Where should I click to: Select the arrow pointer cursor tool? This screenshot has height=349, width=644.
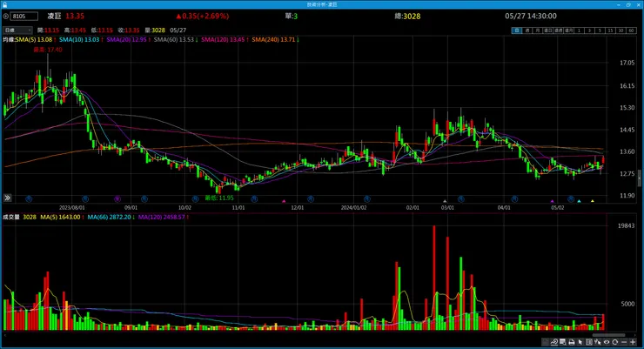(580, 342)
